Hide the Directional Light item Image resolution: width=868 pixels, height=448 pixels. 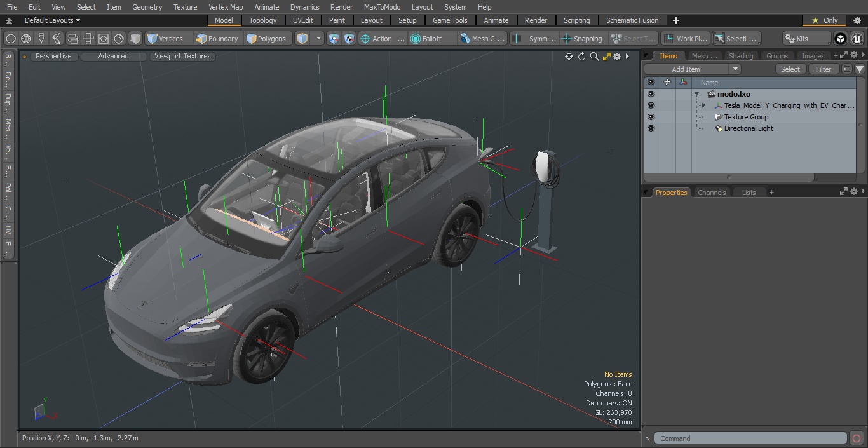point(651,128)
